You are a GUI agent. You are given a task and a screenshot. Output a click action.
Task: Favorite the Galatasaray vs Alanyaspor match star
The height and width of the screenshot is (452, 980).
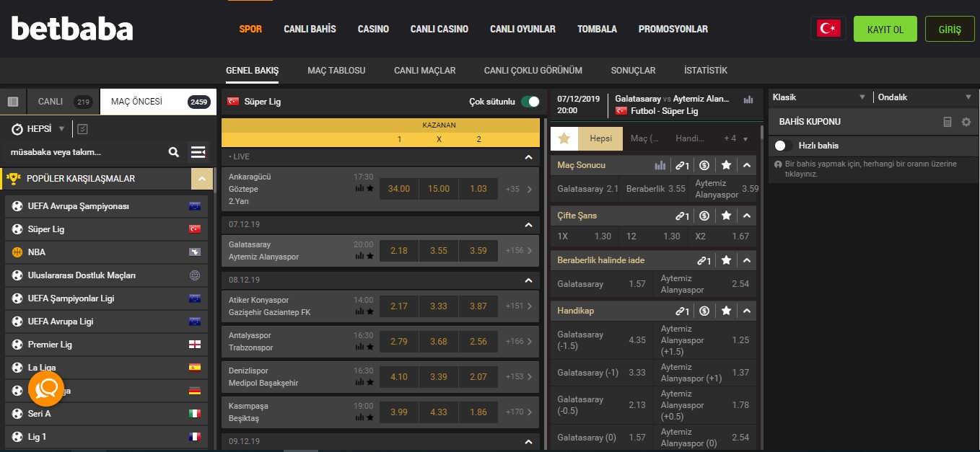[369, 256]
